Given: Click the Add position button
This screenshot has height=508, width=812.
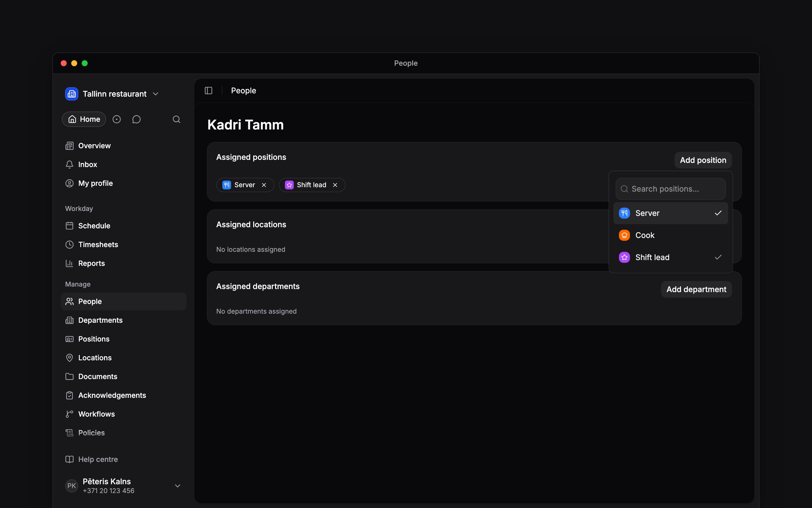Looking at the screenshot, I should point(703,160).
